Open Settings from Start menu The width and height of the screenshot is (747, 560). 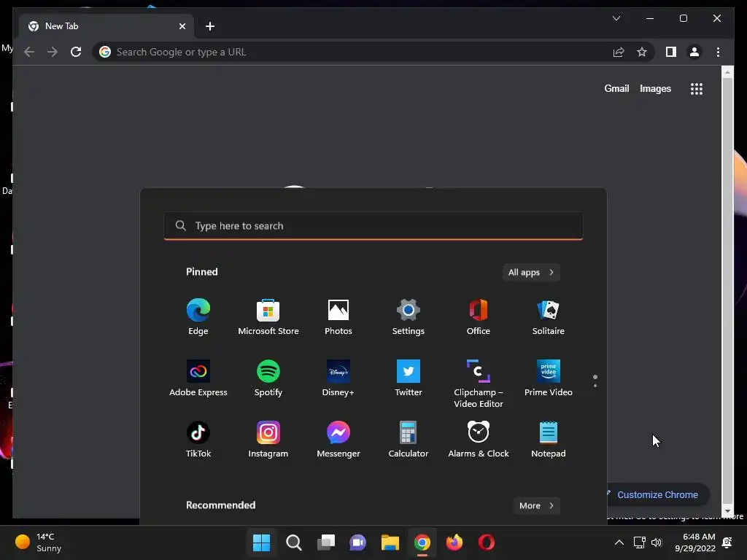click(x=409, y=317)
